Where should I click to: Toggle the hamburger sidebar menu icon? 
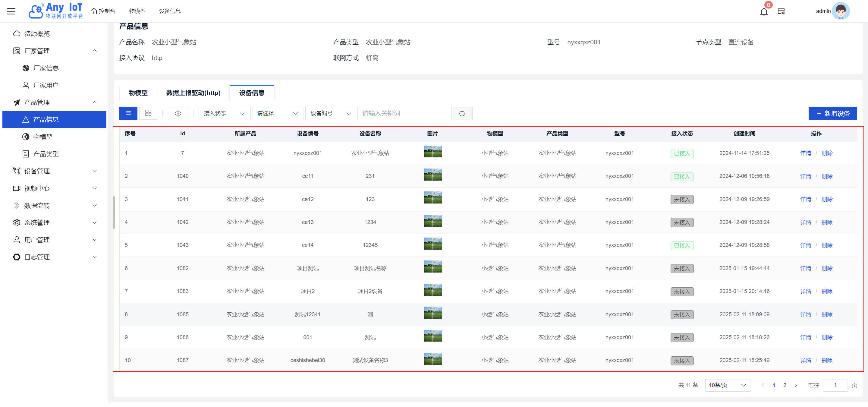coord(11,11)
